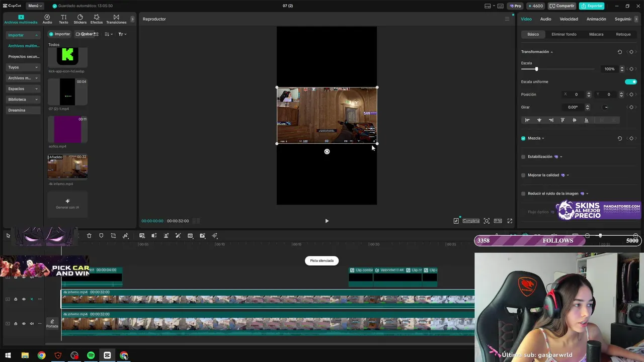Open the Audio media tab icon
The image size is (644, 362).
(x=47, y=19)
